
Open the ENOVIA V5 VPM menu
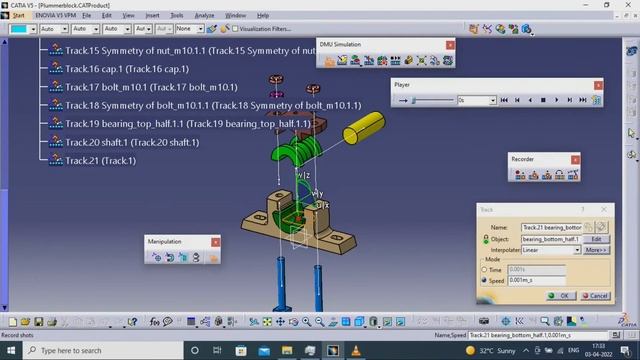point(56,16)
